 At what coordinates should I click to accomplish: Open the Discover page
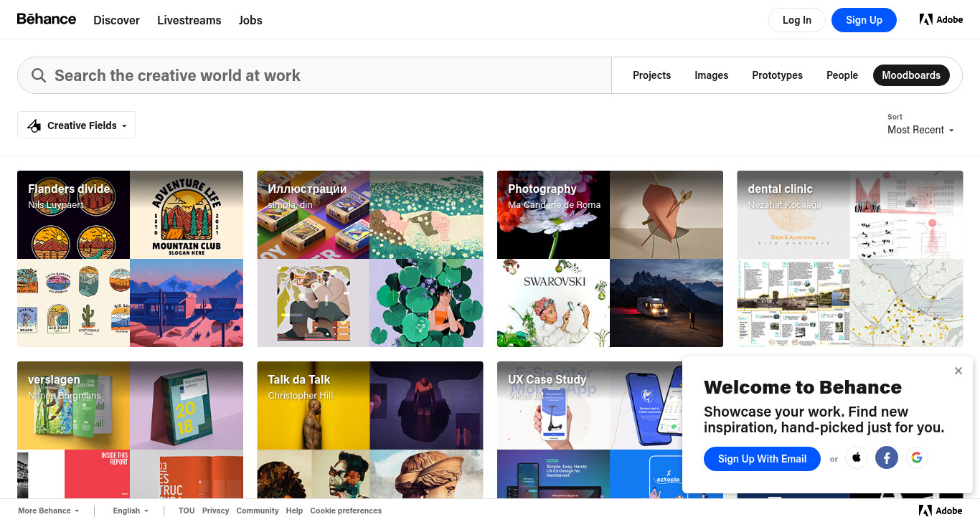coord(116,20)
